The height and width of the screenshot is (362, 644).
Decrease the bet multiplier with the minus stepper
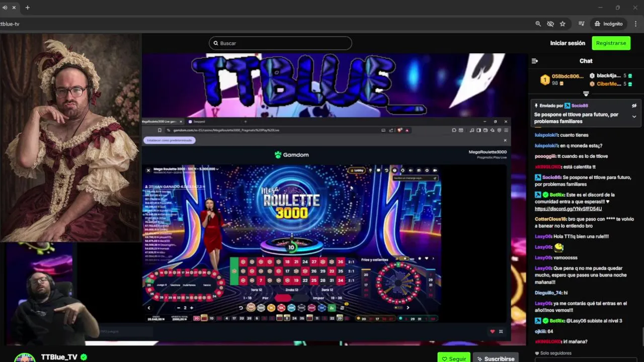(179, 308)
